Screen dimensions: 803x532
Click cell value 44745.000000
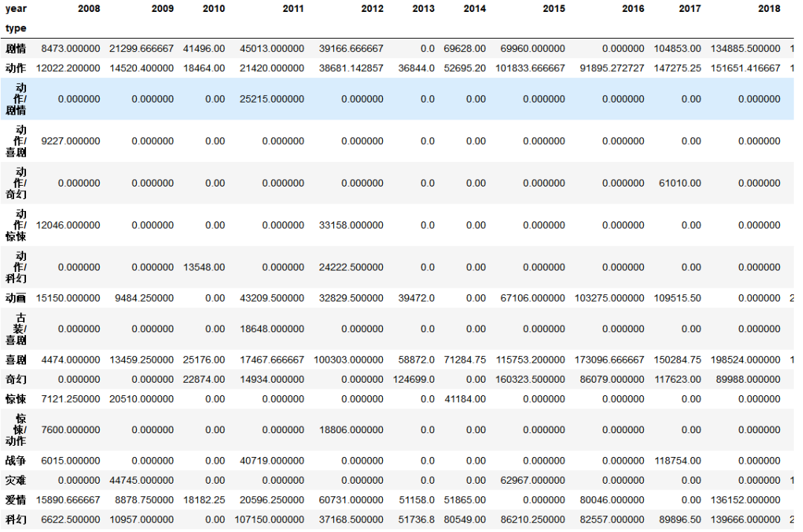(141, 480)
